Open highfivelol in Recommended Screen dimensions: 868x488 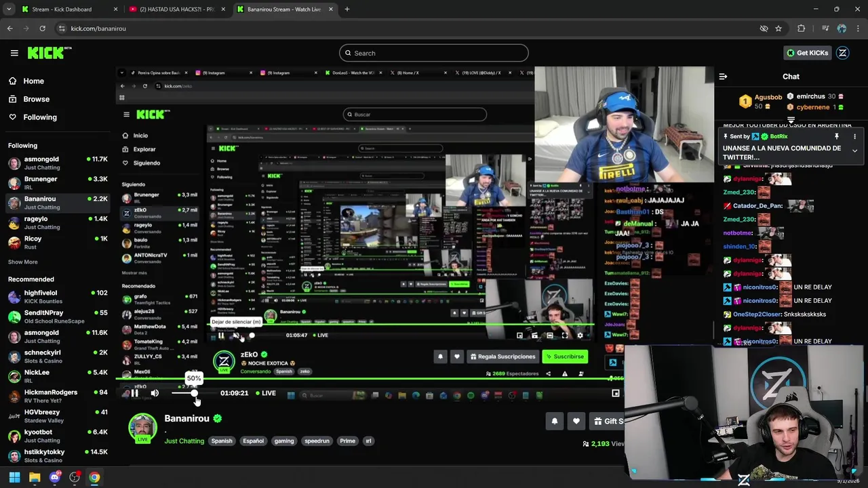(57, 297)
